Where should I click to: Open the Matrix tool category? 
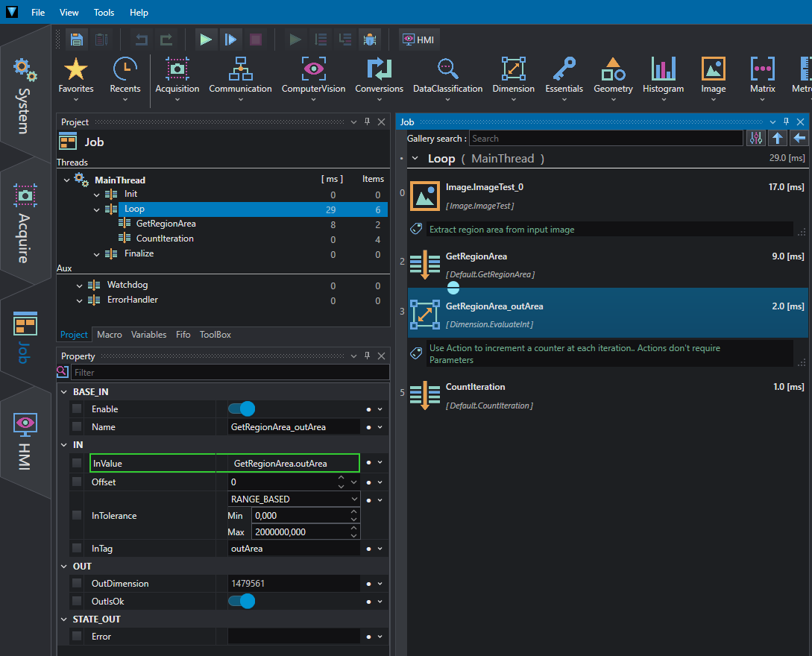(762, 79)
